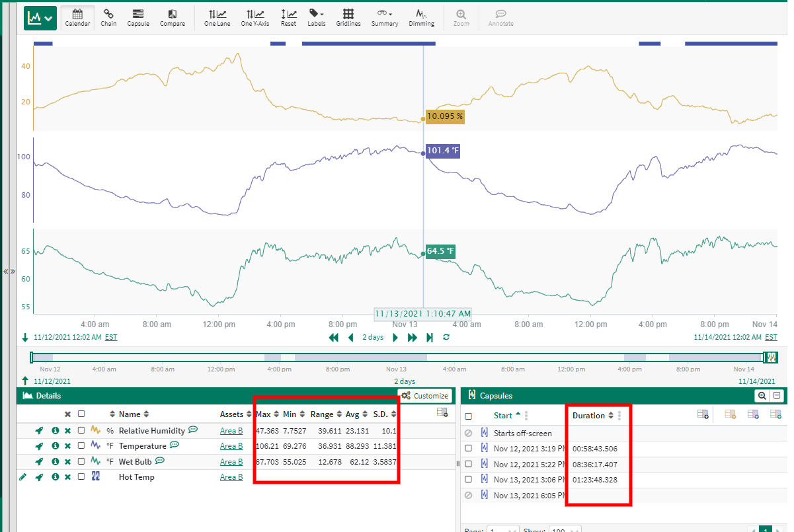Toggle Gridlines on the chart
The image size is (794, 532).
coord(348,17)
